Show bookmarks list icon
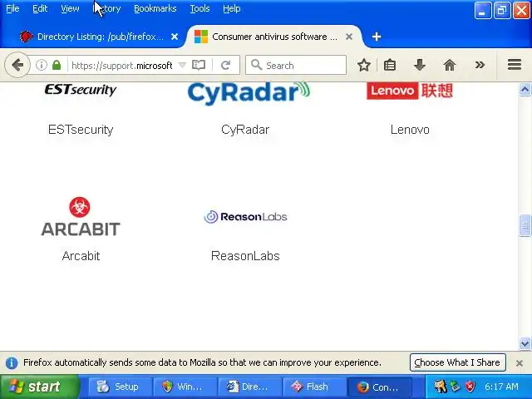Viewport: 532px width, 399px height. pos(390,65)
